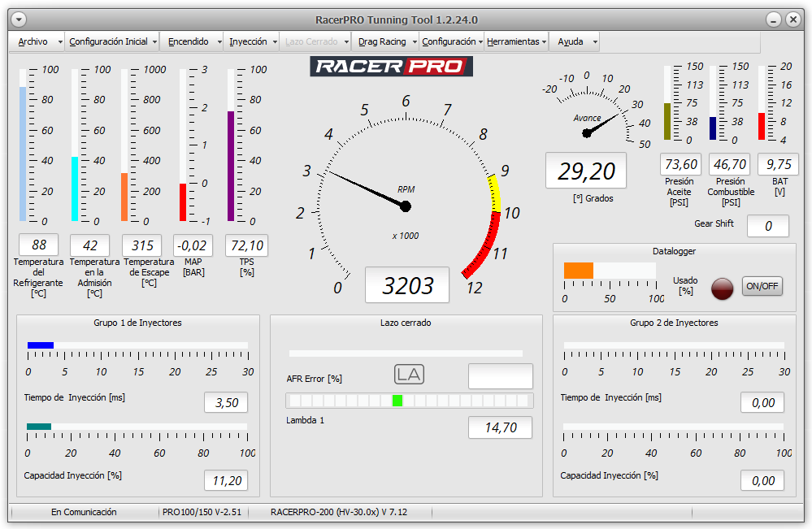Click RACERPRO-200 (HV-30.0x) V 7.12 status text
812x529 pixels.
tap(339, 513)
